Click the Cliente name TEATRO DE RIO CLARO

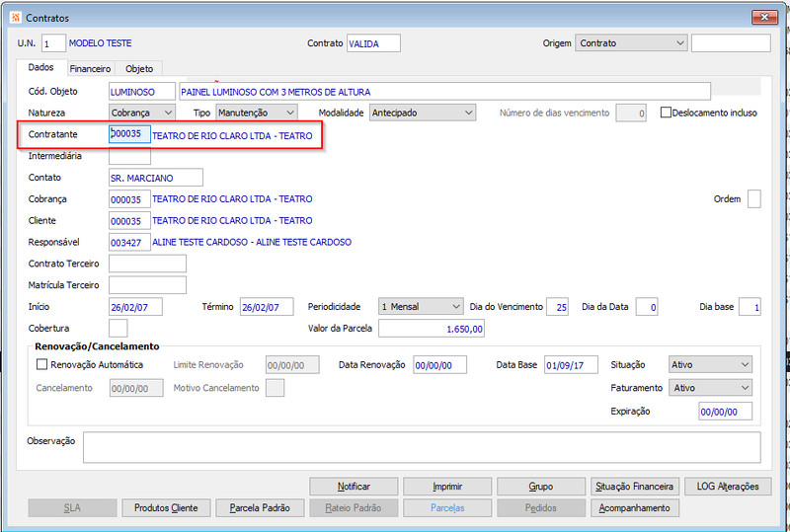(x=232, y=221)
